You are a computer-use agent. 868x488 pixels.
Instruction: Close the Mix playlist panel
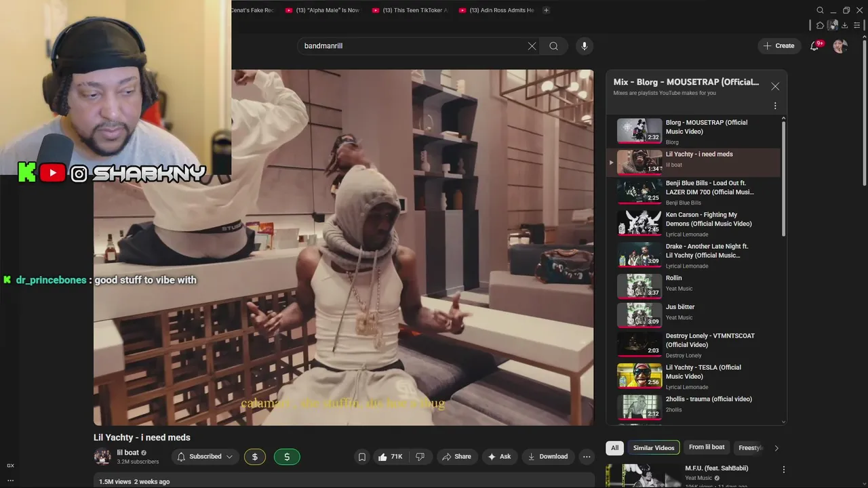[775, 86]
